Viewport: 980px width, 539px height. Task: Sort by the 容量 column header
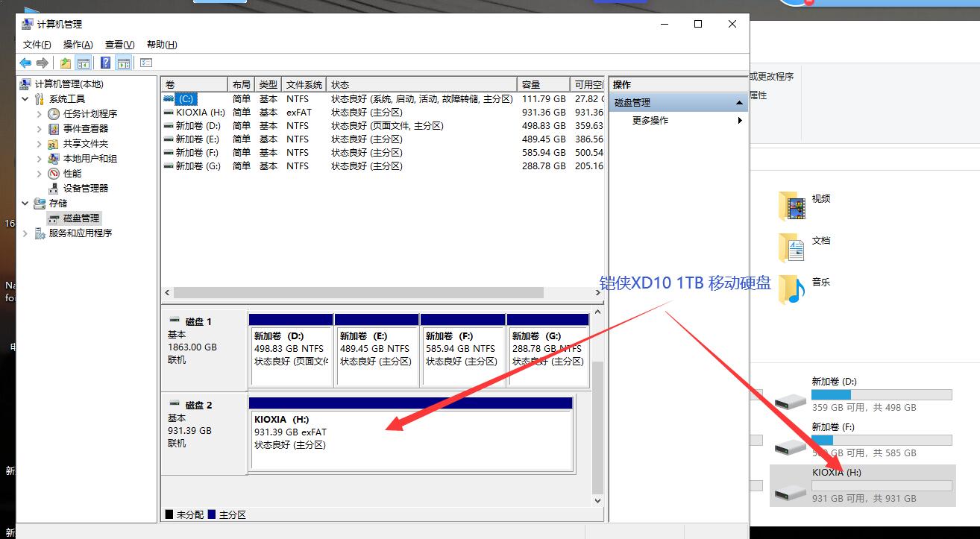(x=544, y=85)
